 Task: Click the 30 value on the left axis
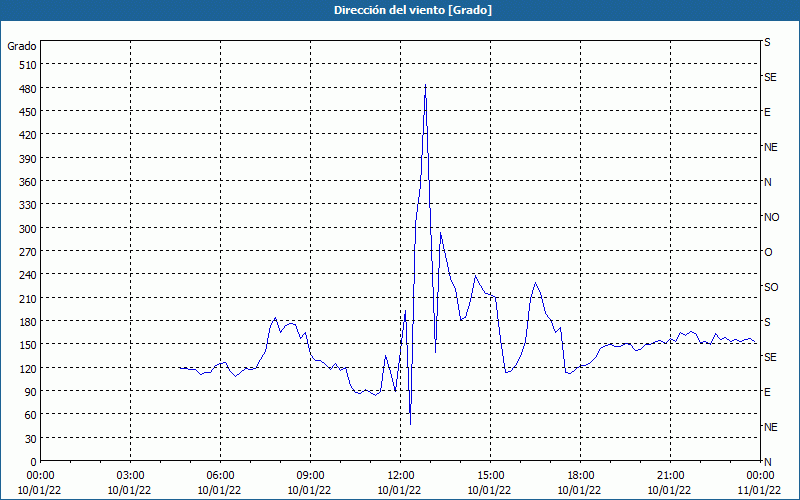30,438
